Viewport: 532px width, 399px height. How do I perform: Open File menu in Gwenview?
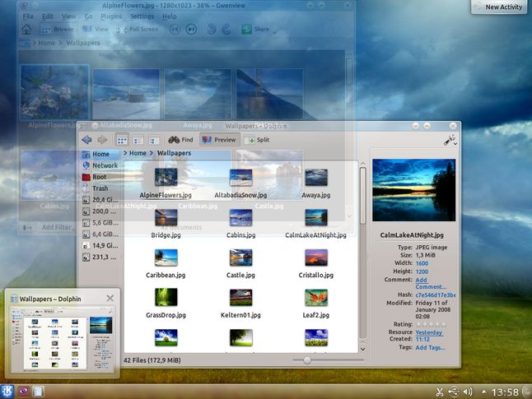tap(28, 16)
